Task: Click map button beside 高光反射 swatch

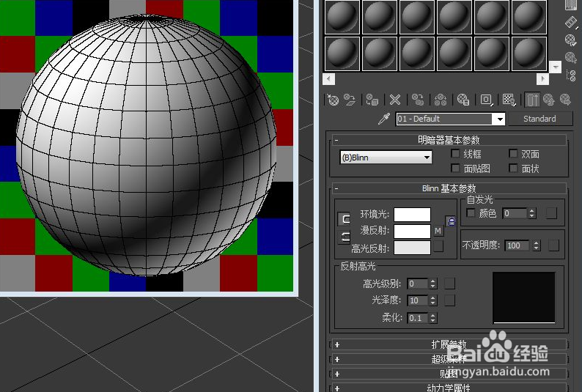Action: tap(438, 247)
